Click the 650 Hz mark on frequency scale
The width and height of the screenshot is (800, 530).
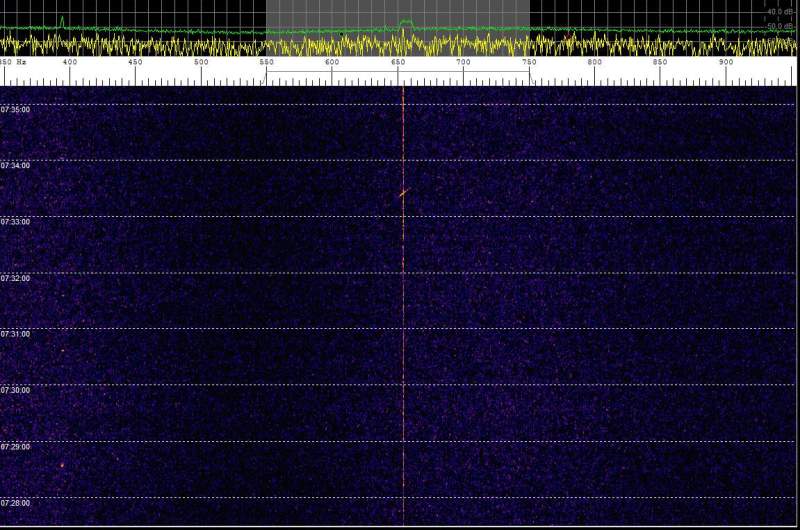pos(398,63)
